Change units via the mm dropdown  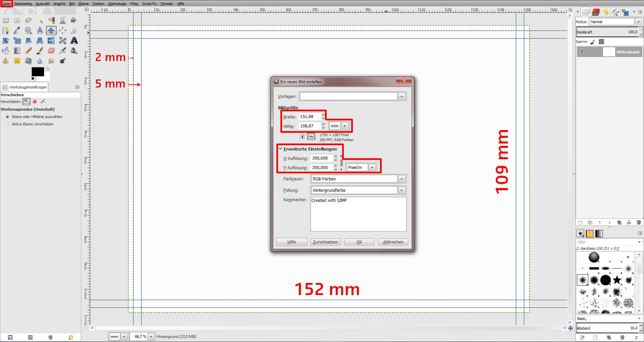point(344,126)
